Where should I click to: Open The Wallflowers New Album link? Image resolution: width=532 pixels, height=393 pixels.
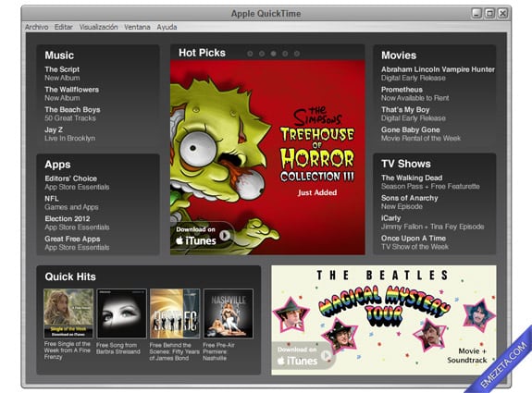pos(72,93)
